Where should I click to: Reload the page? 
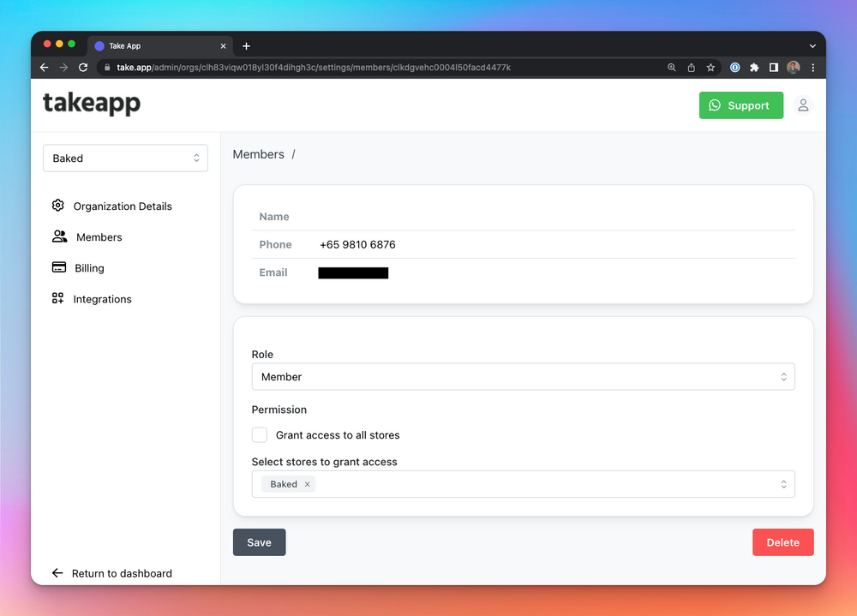(83, 67)
